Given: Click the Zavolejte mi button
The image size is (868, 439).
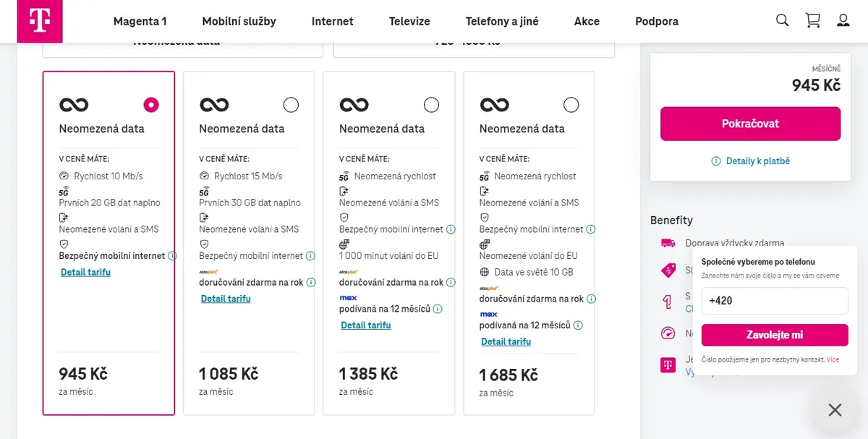Looking at the screenshot, I should pos(775,335).
